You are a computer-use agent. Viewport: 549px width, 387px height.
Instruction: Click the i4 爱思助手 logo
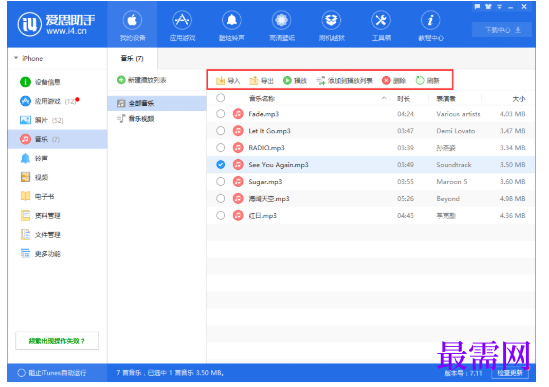56,24
